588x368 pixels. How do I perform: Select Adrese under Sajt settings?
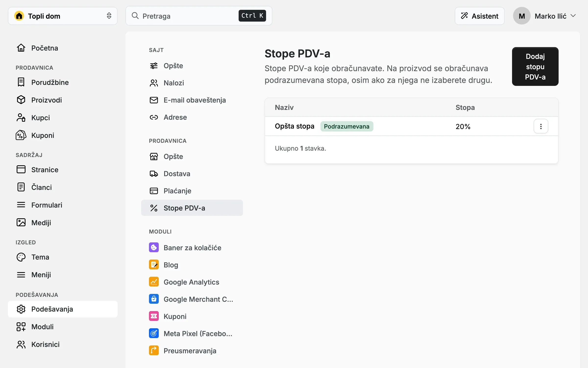(x=192, y=117)
